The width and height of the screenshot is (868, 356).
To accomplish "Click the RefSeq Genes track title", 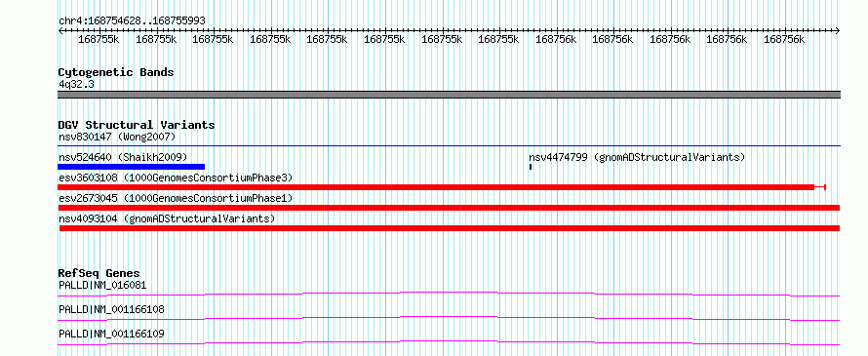I will coord(99,273).
